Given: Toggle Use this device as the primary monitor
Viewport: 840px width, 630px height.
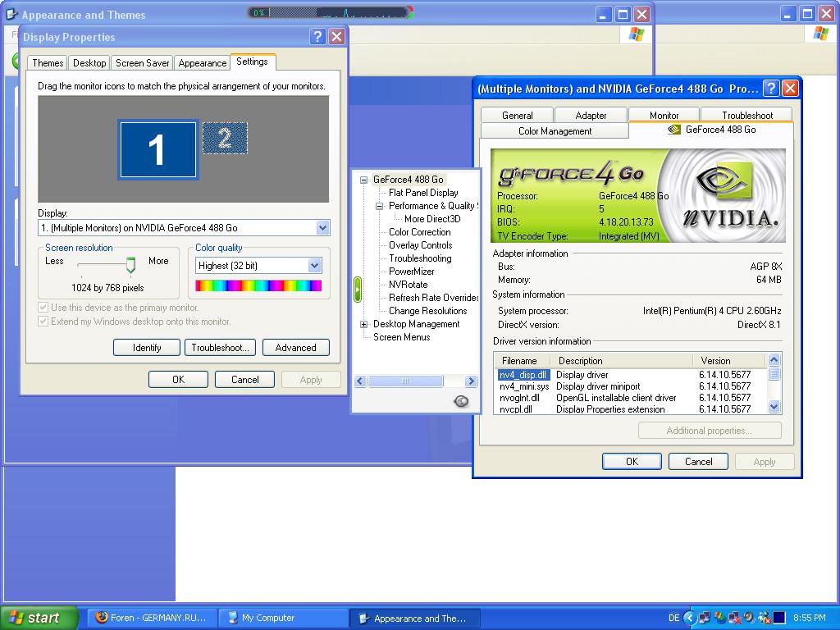Looking at the screenshot, I should pos(43,308).
